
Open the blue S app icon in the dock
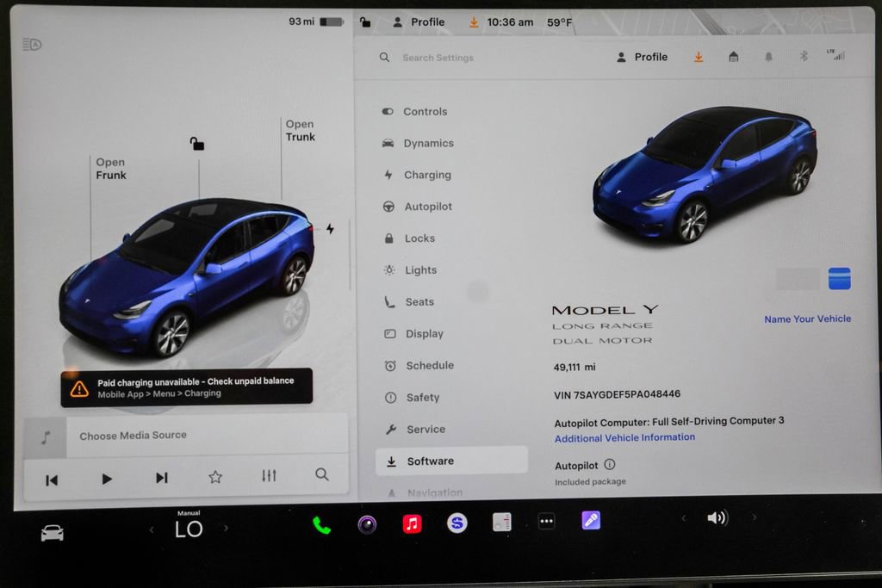click(457, 523)
